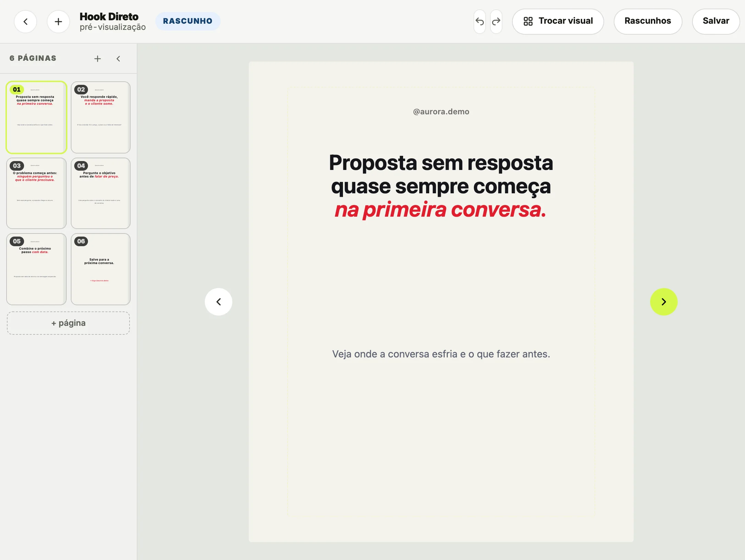Collapse the pages sidebar

click(118, 59)
